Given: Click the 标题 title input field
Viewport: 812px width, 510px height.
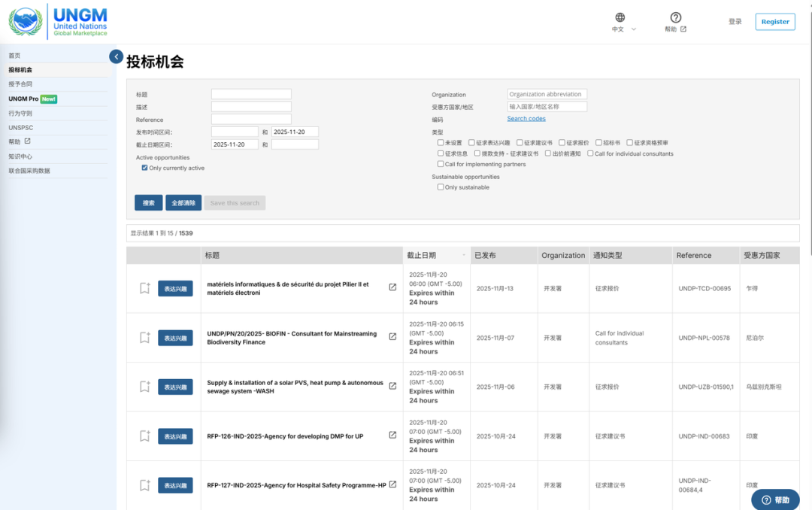Looking at the screenshot, I should click(251, 93).
